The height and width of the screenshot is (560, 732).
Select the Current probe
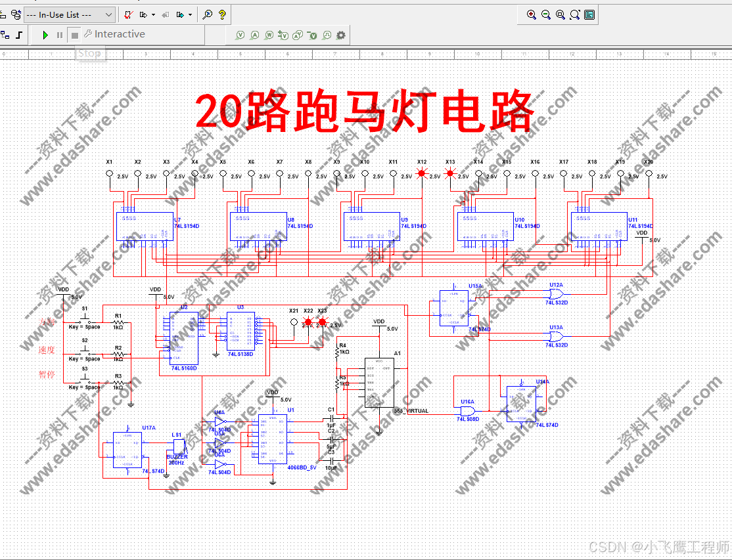coord(254,35)
